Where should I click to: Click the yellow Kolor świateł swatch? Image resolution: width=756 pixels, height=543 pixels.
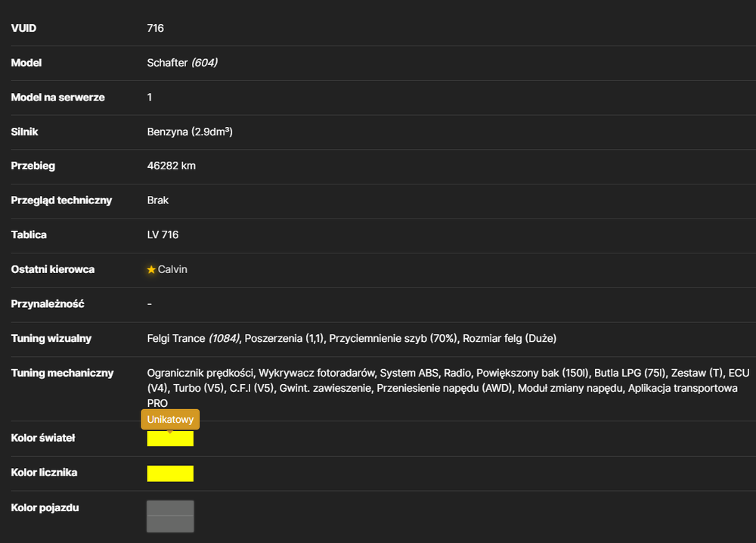(170, 439)
